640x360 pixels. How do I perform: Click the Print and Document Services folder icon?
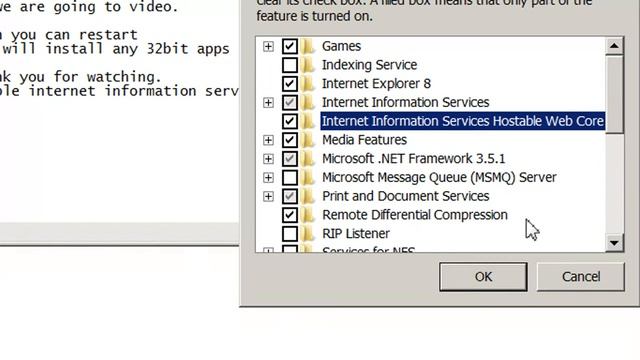(x=308, y=196)
